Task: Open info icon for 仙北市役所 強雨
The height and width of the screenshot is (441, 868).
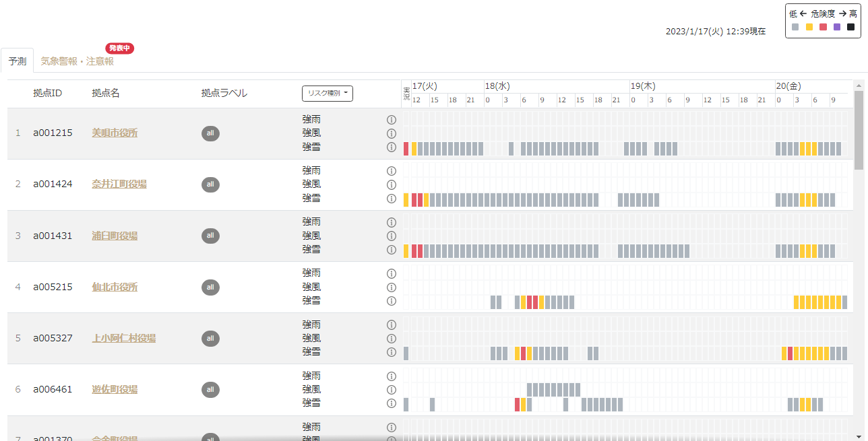Action: [x=391, y=273]
